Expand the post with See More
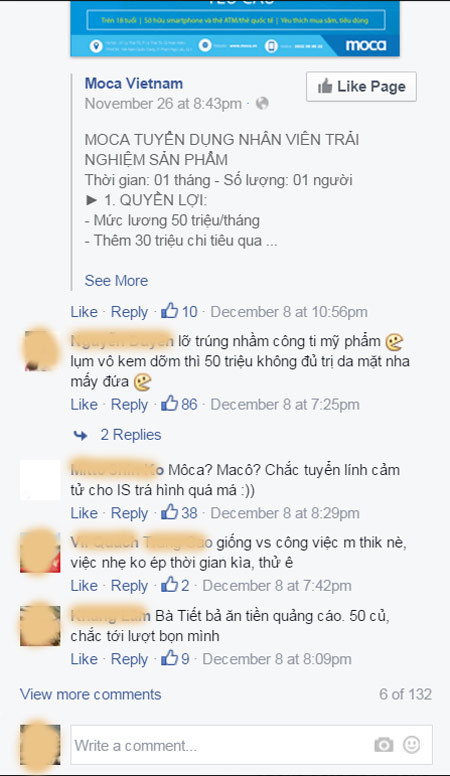 tap(116, 281)
